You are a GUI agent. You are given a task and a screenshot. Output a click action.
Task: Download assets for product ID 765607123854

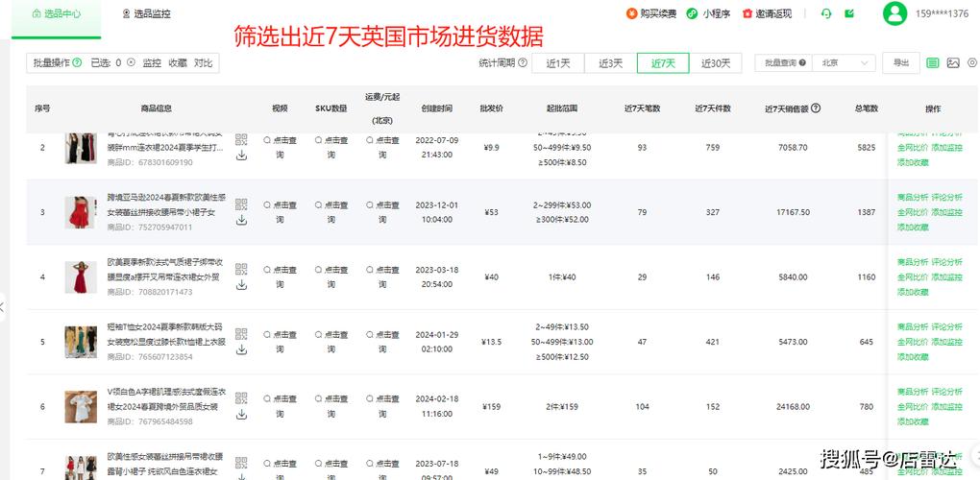pos(241,350)
